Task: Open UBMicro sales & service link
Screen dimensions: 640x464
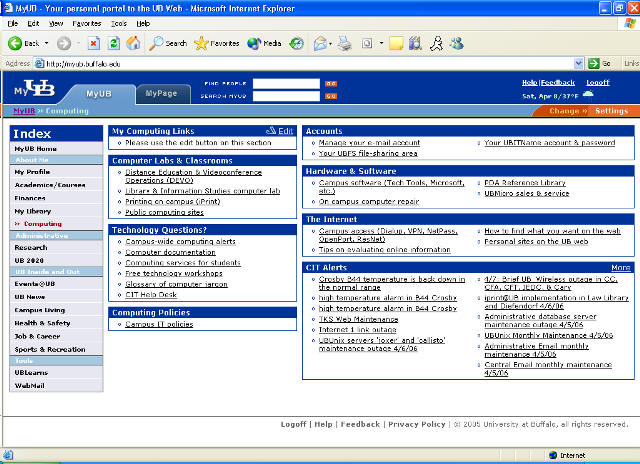Action: pyautogui.click(x=526, y=193)
